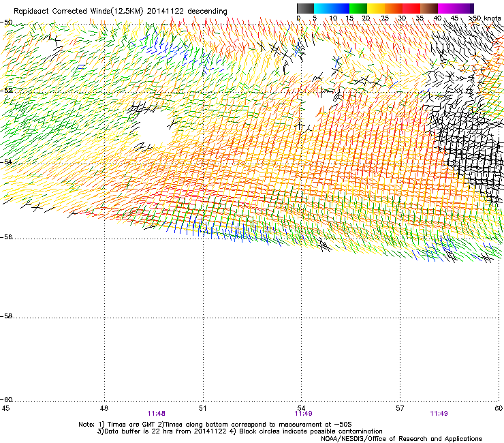Click the 'Times are GMT' note line
Image resolution: width=504 pixels, height=443 pixels.
pyautogui.click(x=215, y=425)
